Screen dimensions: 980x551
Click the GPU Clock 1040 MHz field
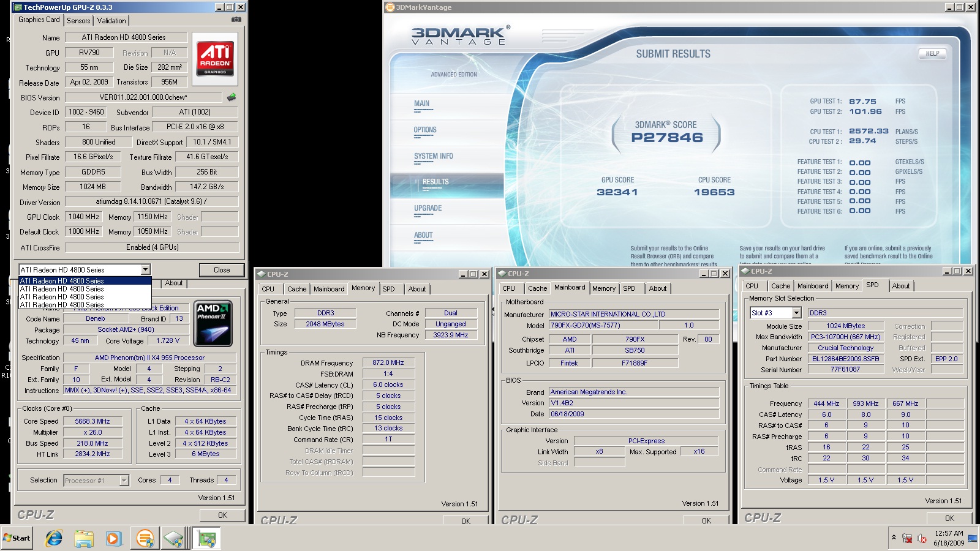84,217
